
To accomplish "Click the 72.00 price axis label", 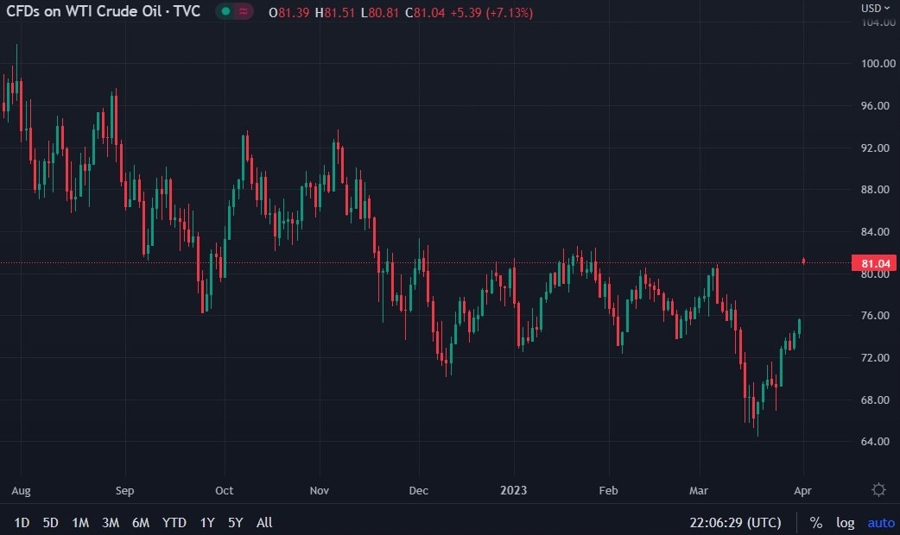I will point(875,358).
